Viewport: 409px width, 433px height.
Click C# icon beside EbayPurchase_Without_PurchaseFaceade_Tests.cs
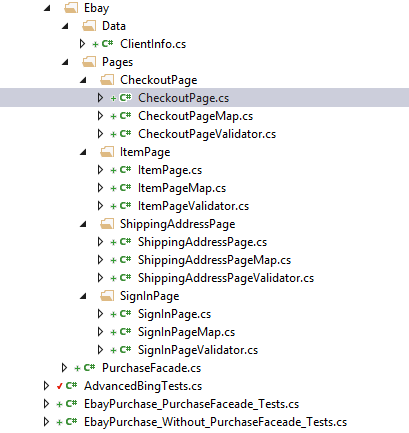tap(71, 422)
